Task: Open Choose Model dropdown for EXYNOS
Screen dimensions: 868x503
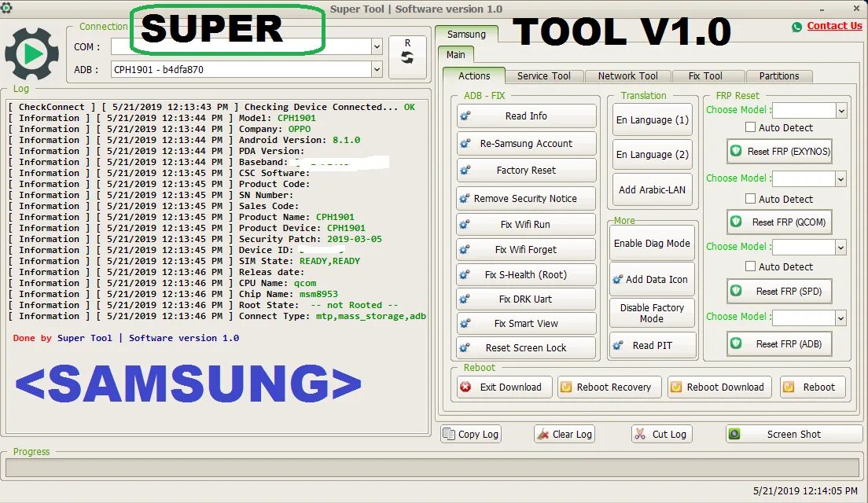Action: tap(841, 110)
